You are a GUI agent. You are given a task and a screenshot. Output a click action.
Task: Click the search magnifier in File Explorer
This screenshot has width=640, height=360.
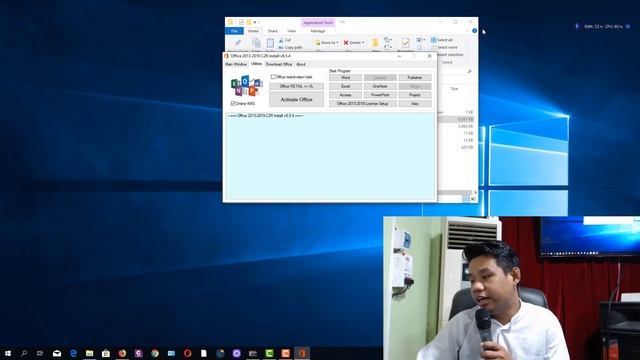pos(469,72)
